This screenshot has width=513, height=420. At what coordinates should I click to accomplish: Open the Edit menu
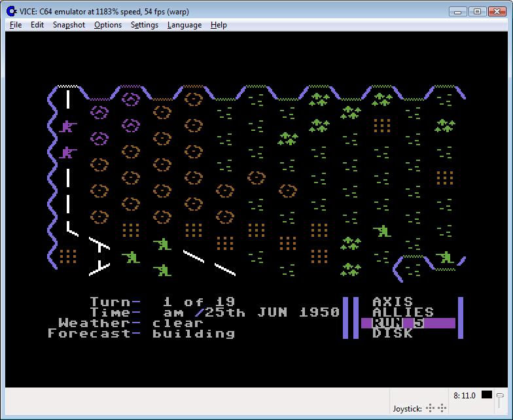(37, 25)
